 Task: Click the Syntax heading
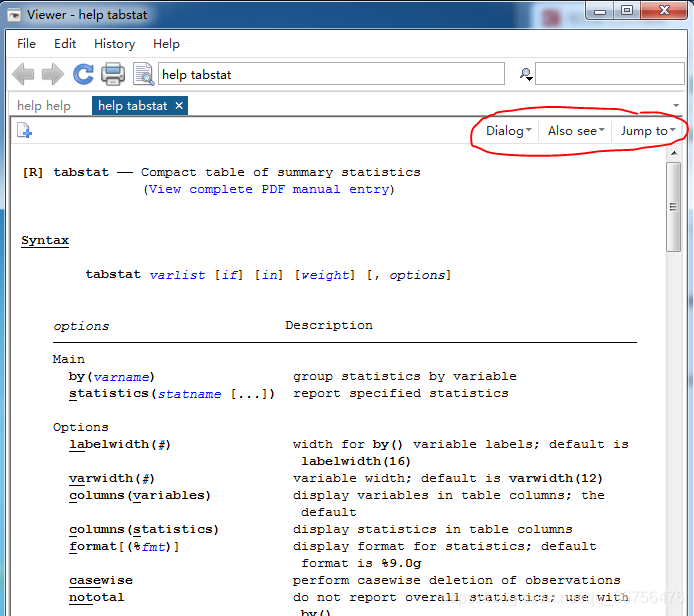pyautogui.click(x=45, y=240)
